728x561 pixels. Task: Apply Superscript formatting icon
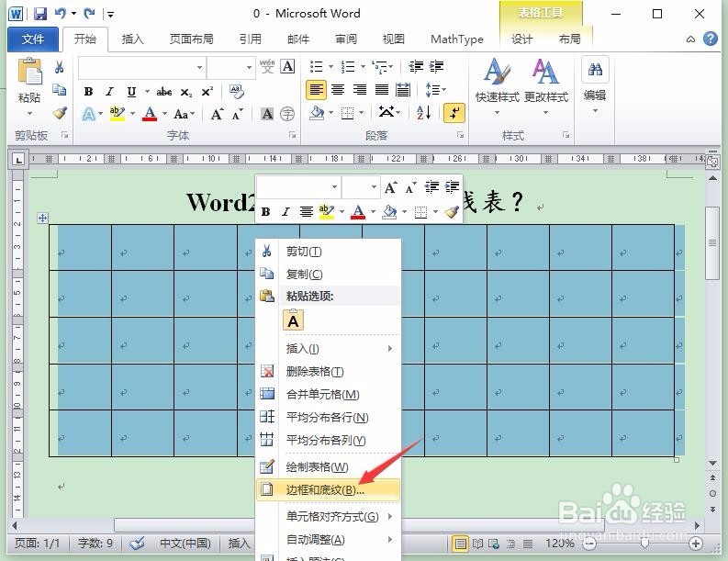click(207, 92)
